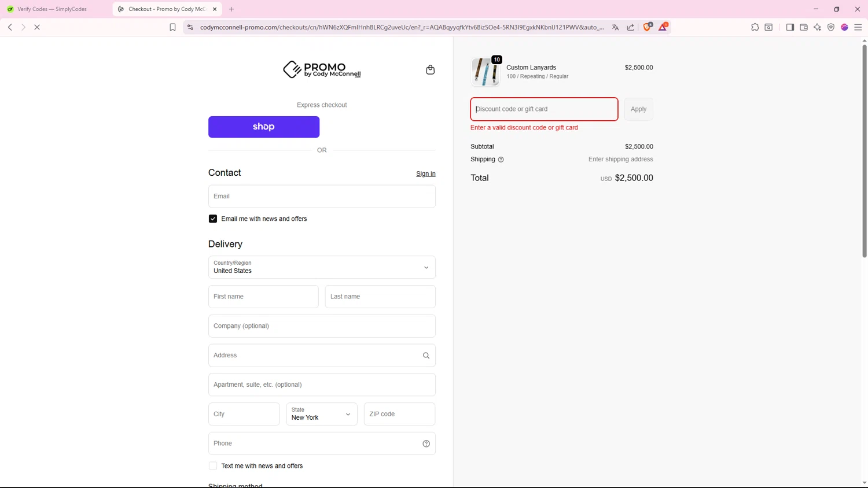
Task: Show shipping info question mark icon
Action: pos(501,160)
